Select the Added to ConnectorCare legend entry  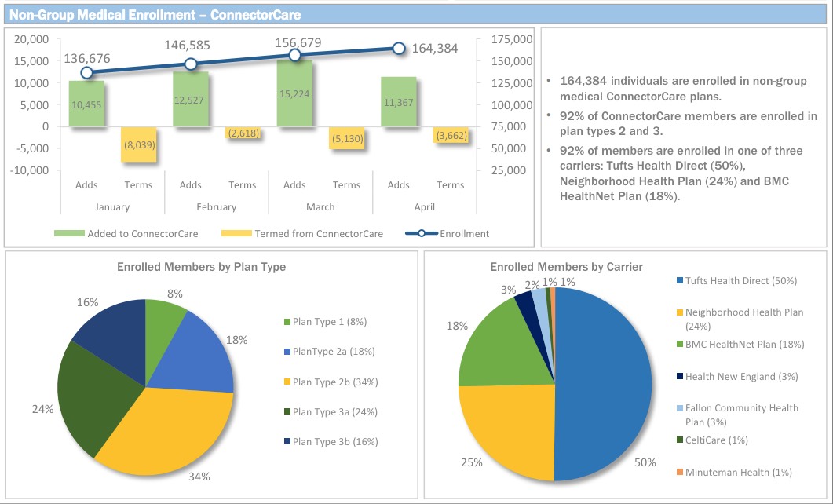point(126,233)
